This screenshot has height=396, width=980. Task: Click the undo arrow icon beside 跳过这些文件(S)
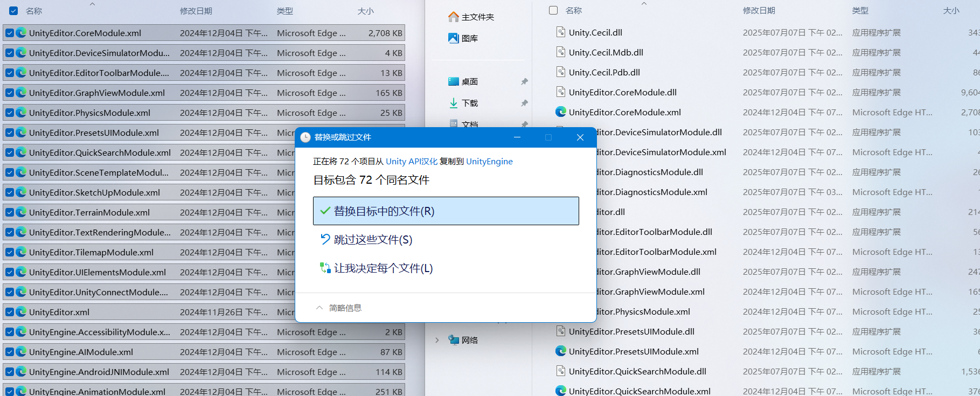(325, 239)
